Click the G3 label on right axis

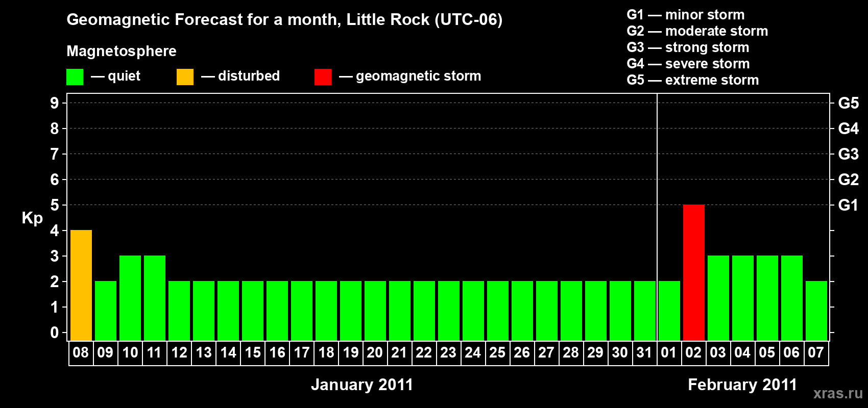coord(849,154)
